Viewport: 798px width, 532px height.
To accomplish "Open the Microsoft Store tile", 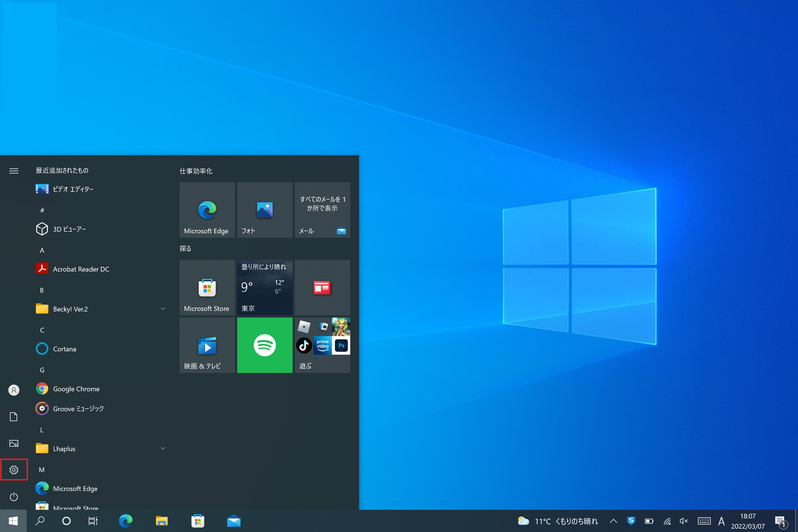I will (207, 288).
